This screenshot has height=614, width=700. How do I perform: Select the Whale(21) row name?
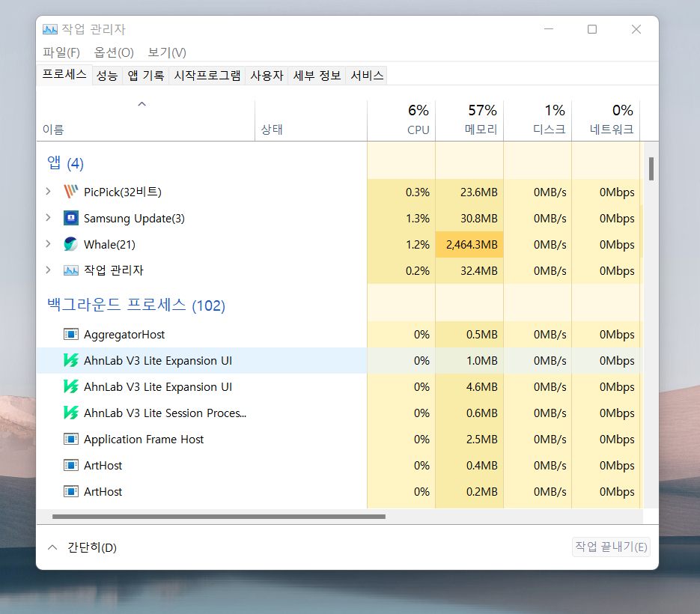[x=110, y=245]
